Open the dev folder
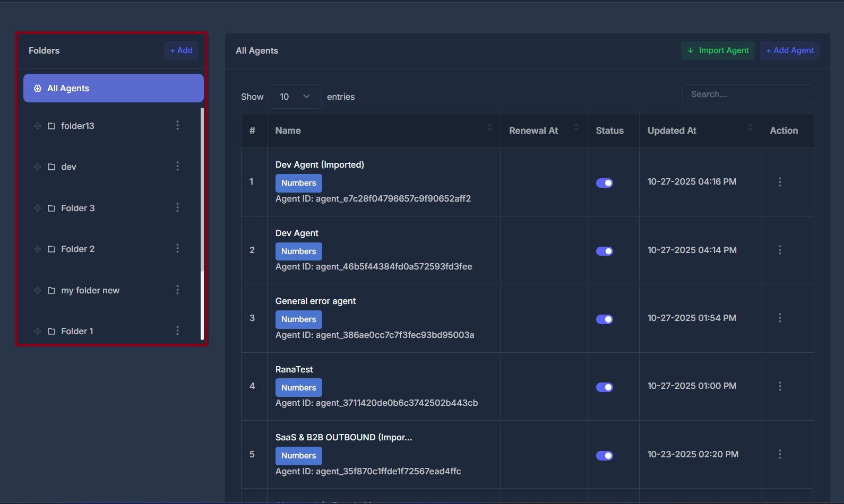Image resolution: width=844 pixels, height=504 pixels. 68,167
